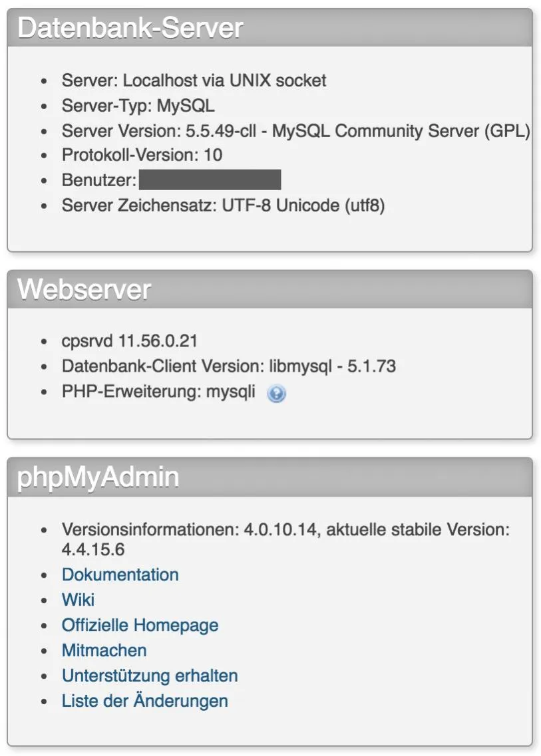
Task: Click the cpsrvd 11.56.0.21 entry
Action: [x=129, y=341]
